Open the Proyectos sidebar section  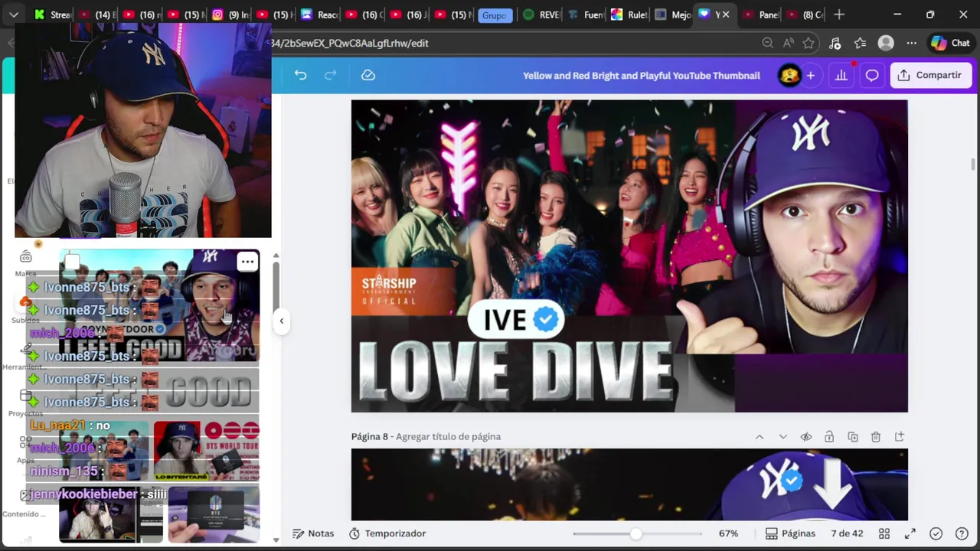point(25,403)
